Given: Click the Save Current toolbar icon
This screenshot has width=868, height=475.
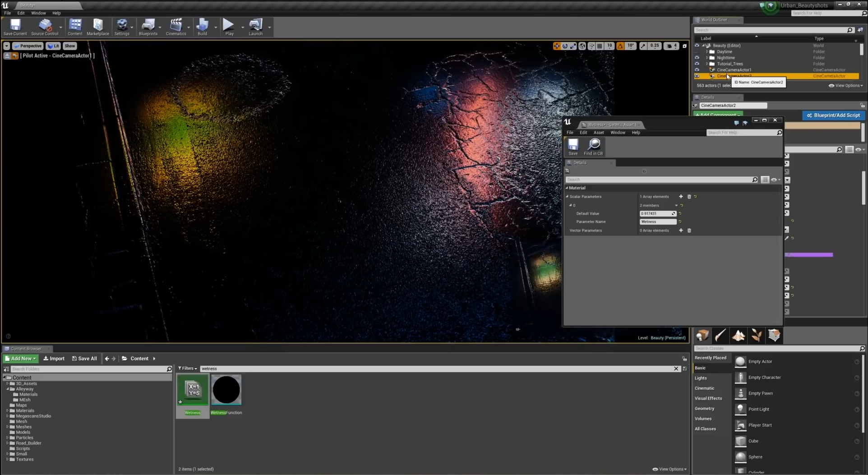Looking at the screenshot, I should tap(15, 27).
